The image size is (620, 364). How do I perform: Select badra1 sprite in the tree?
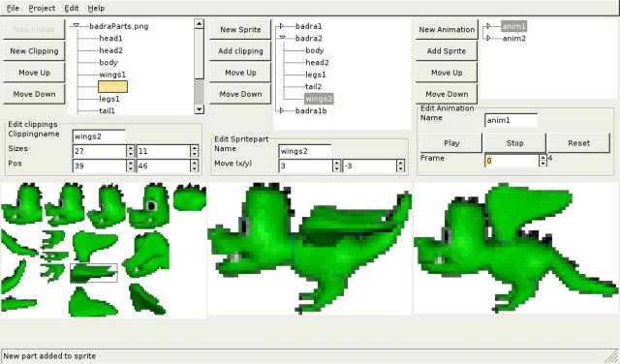(x=309, y=26)
